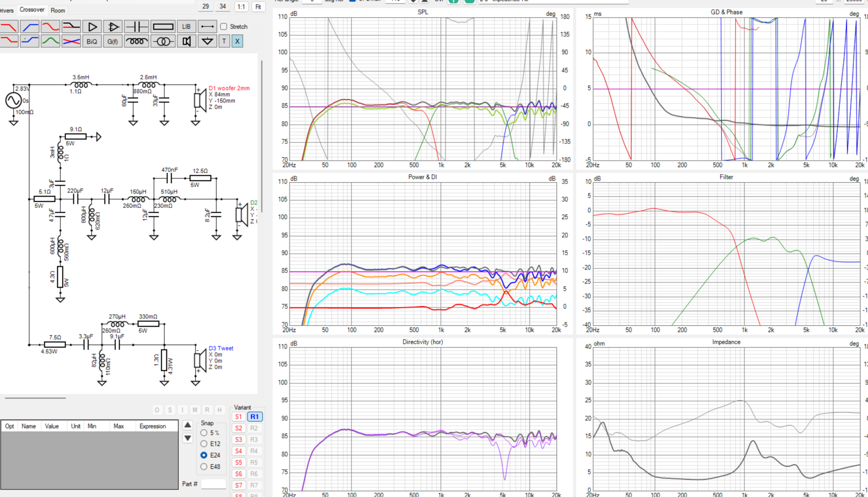Select the 3.5mH inductor in schematic

[81, 84]
